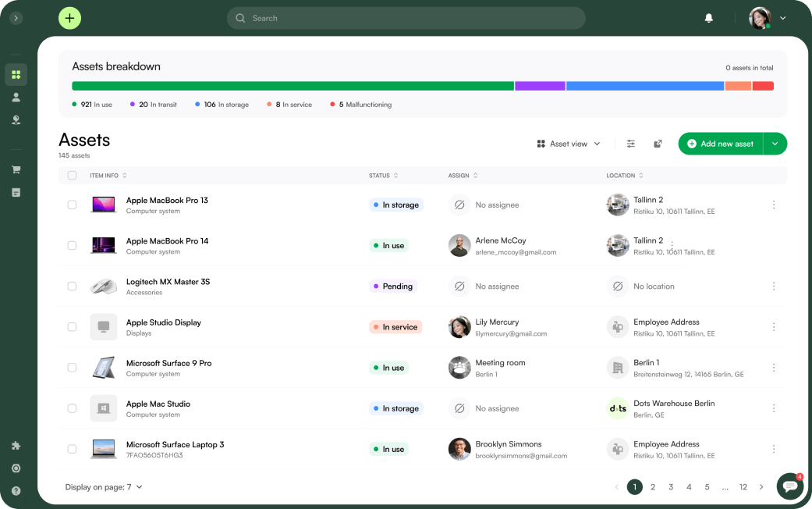This screenshot has width=812, height=509.
Task: Open the map pin locations icon in sidebar
Action: click(16, 120)
